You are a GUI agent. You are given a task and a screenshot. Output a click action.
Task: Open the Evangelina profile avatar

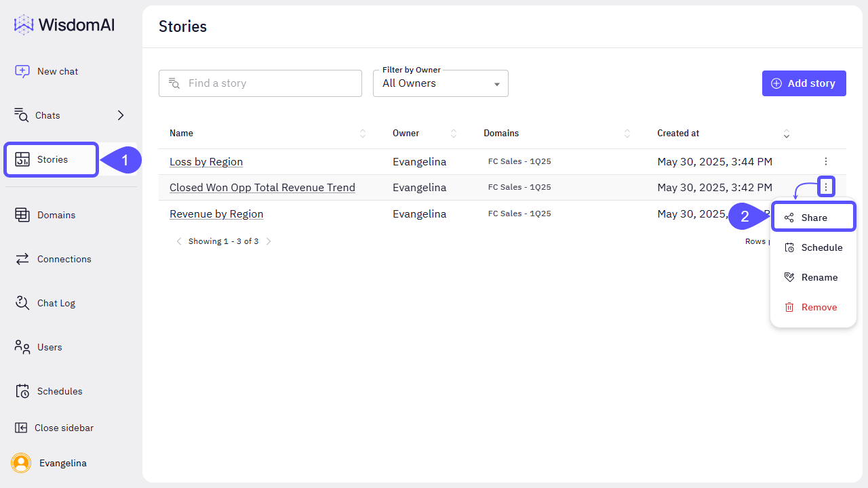pyautogui.click(x=21, y=463)
